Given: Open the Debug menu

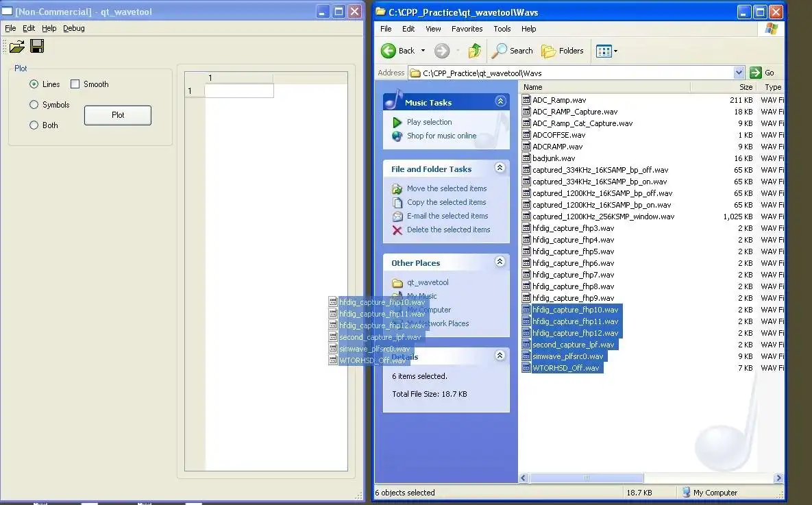Looking at the screenshot, I should tap(74, 28).
